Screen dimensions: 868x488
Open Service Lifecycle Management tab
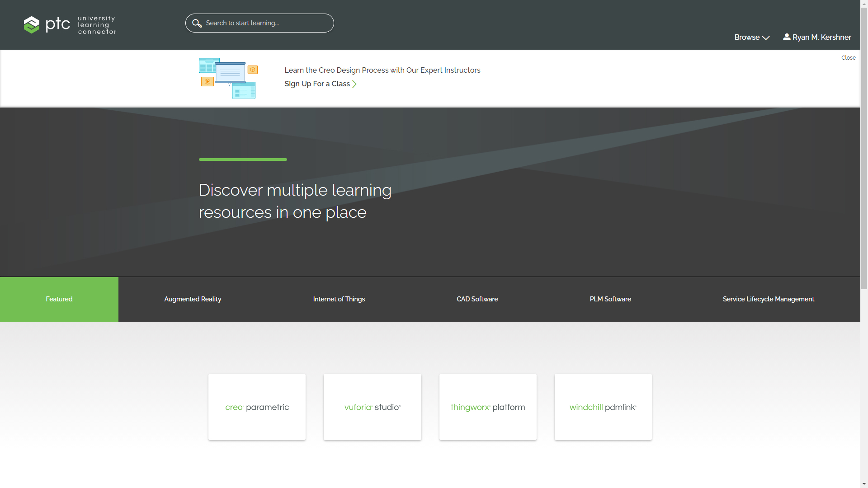click(768, 299)
